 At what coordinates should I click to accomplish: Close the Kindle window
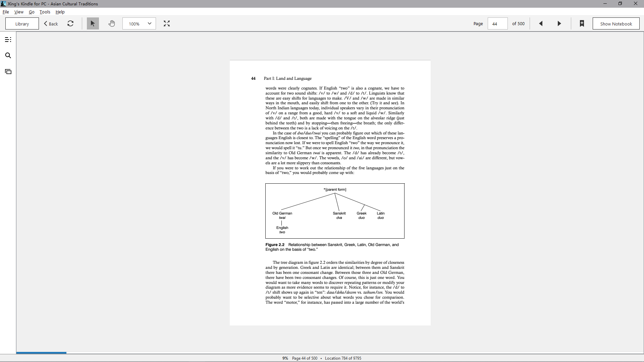(x=636, y=4)
